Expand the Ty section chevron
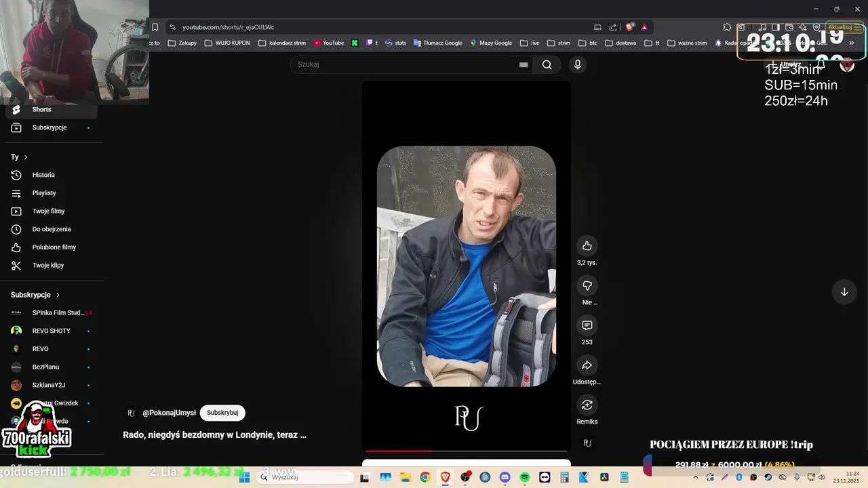The image size is (868, 488). point(26,157)
